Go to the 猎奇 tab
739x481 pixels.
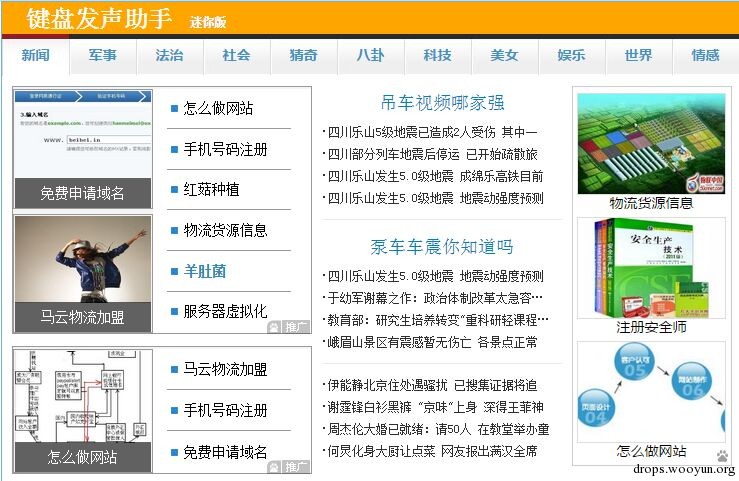[x=304, y=56]
